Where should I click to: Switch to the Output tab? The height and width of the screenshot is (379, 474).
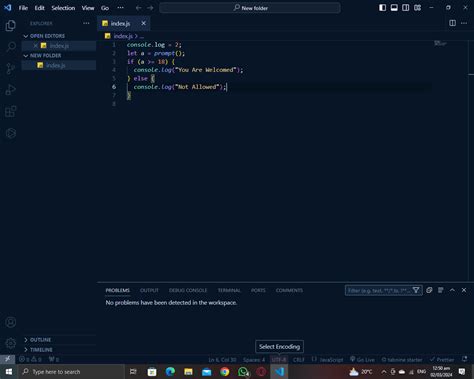point(149,290)
